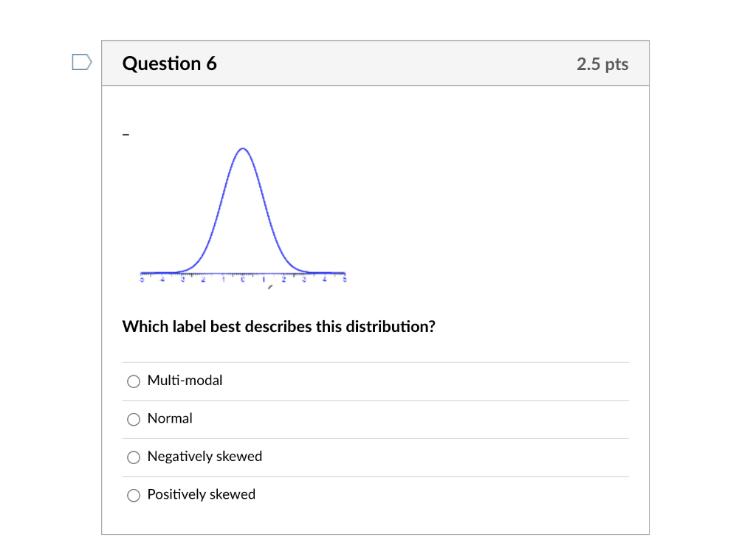
Task: Click the answer text Negatively skewed
Action: coord(205,456)
